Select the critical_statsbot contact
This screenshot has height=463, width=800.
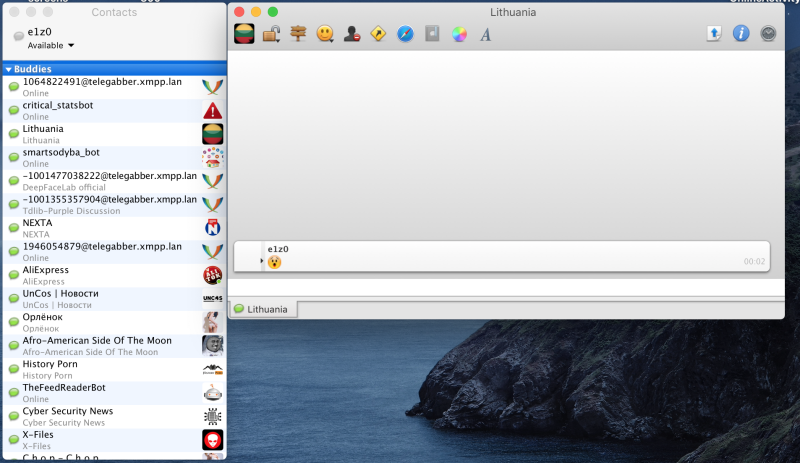click(114, 111)
